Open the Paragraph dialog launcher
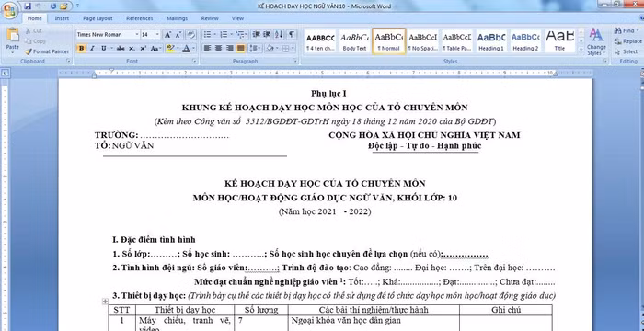This screenshot has height=331, width=644. coord(295,61)
